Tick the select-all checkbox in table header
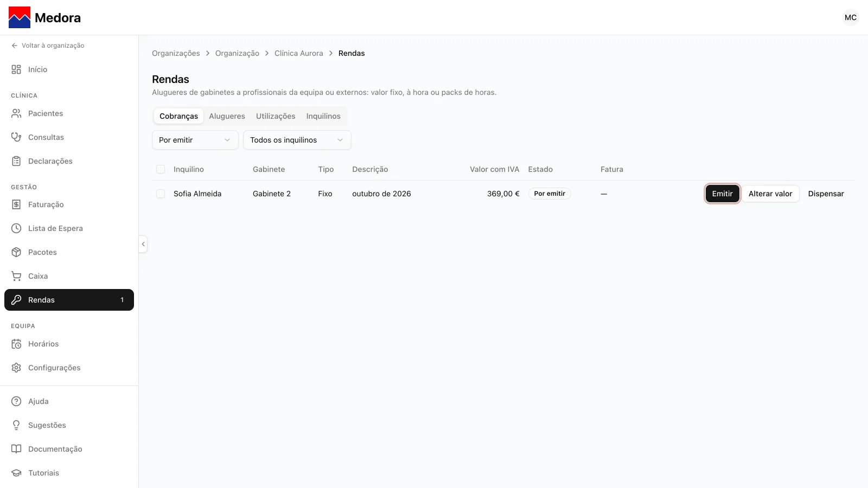Image resolution: width=868 pixels, height=488 pixels. 161,169
